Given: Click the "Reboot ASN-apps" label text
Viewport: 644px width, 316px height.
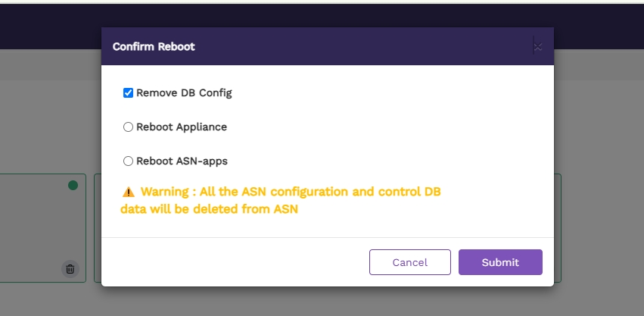Looking at the screenshot, I should tap(182, 161).
